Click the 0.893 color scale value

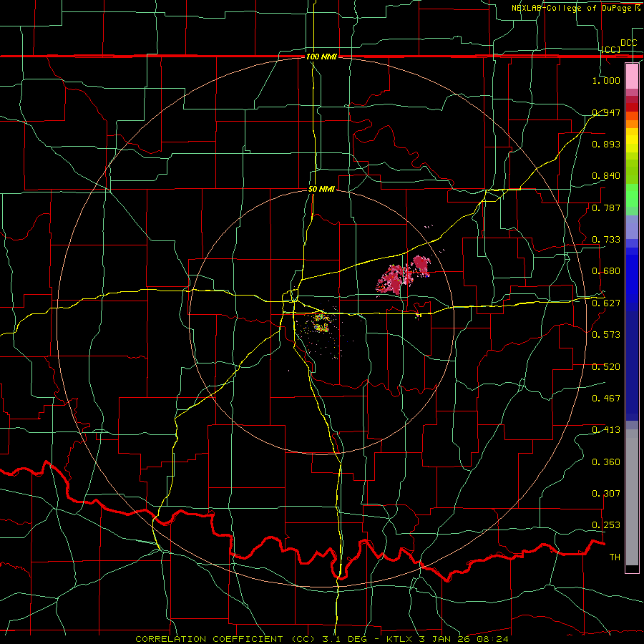[606, 144]
